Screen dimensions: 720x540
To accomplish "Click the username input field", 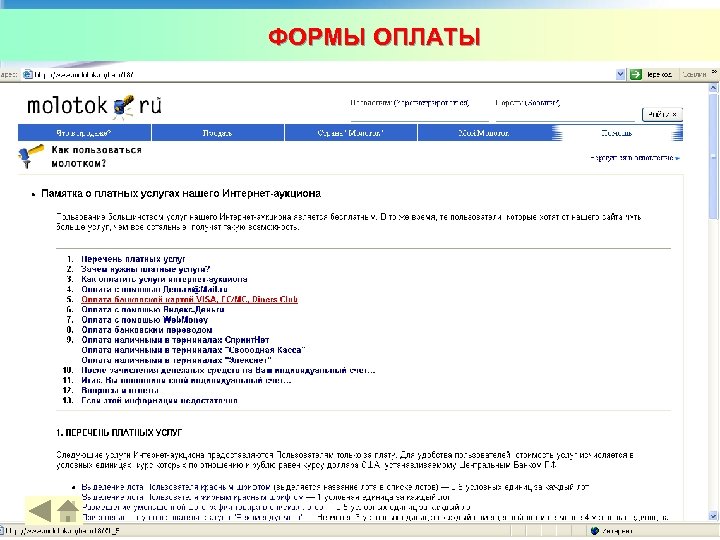I will point(419,115).
